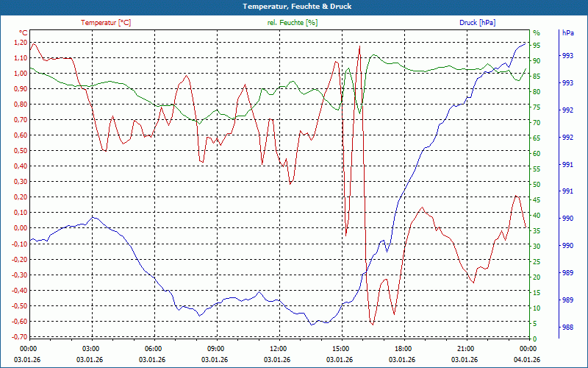The height and width of the screenshot is (368, 588).
Task: Choose the 09:00 time axis label
Action: (x=216, y=347)
